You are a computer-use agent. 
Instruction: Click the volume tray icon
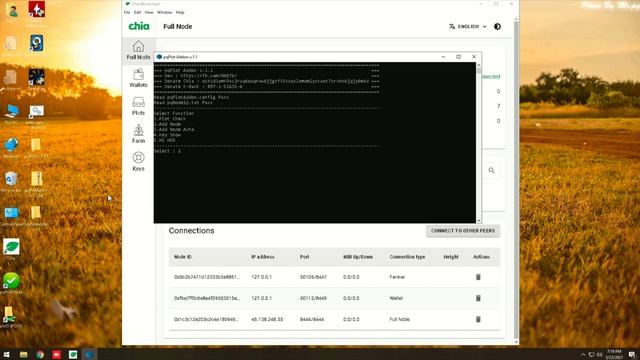point(599,355)
